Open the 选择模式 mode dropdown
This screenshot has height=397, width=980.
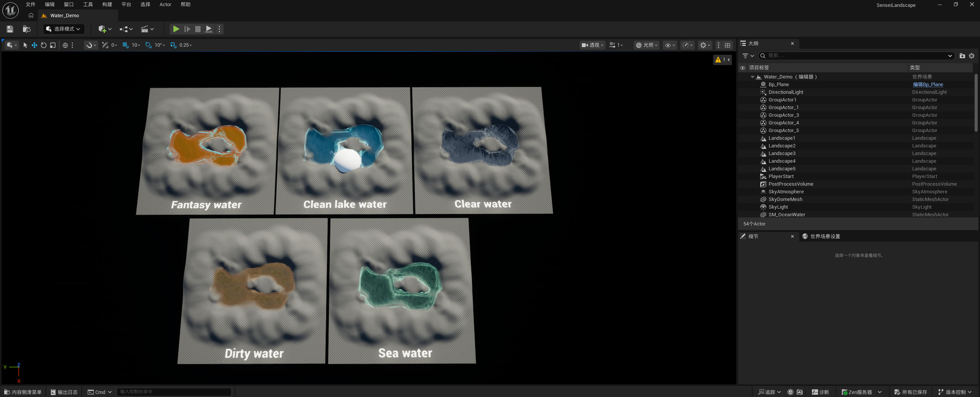point(64,29)
